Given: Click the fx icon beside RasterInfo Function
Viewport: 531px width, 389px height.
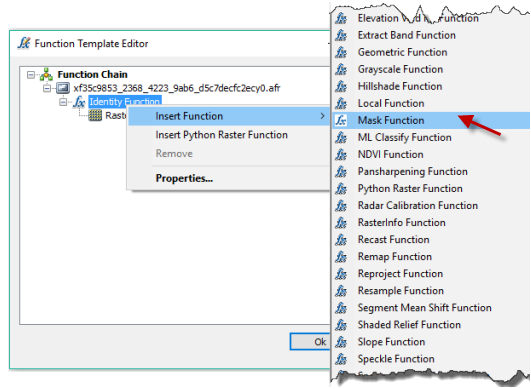Looking at the screenshot, I should (341, 222).
